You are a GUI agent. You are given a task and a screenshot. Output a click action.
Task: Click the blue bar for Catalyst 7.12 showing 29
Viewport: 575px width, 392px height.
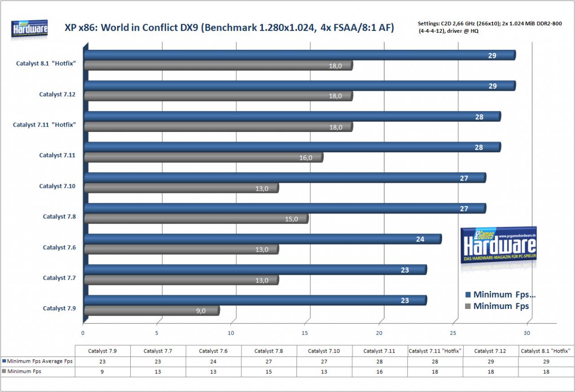[x=300, y=86]
